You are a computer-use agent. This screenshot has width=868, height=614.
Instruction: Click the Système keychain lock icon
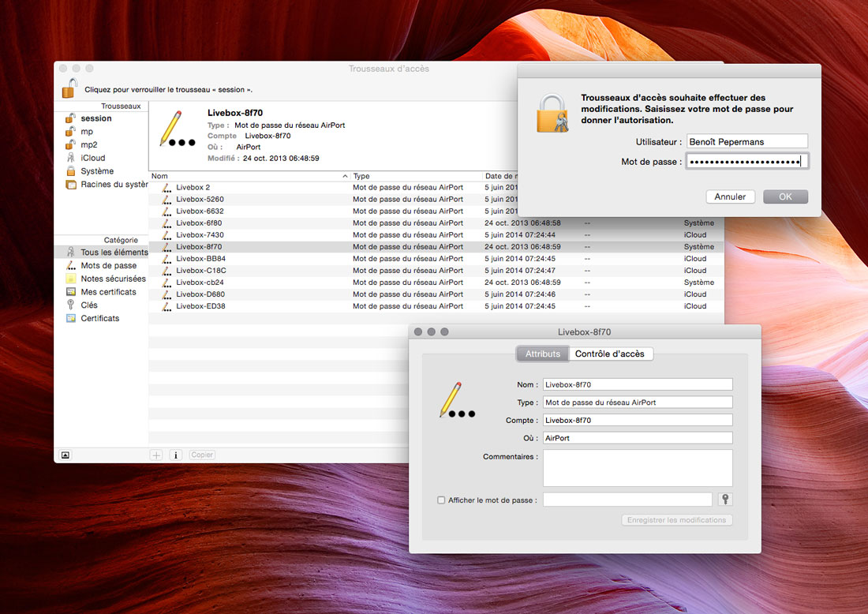coord(70,171)
